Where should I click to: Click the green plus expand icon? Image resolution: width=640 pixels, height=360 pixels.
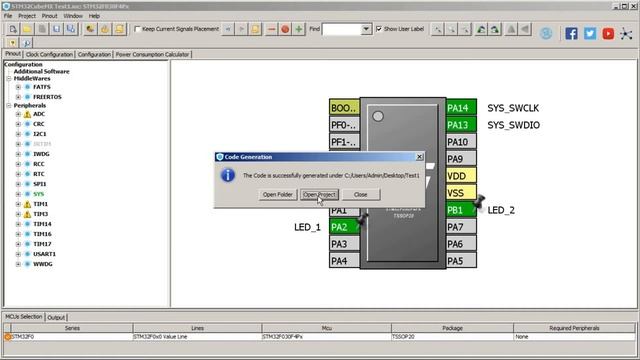299,29
